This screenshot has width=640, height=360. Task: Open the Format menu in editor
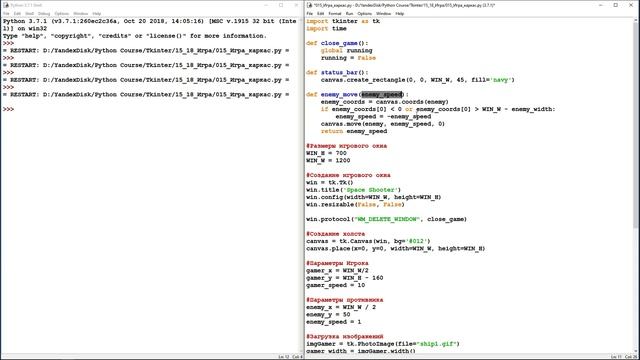click(x=335, y=13)
